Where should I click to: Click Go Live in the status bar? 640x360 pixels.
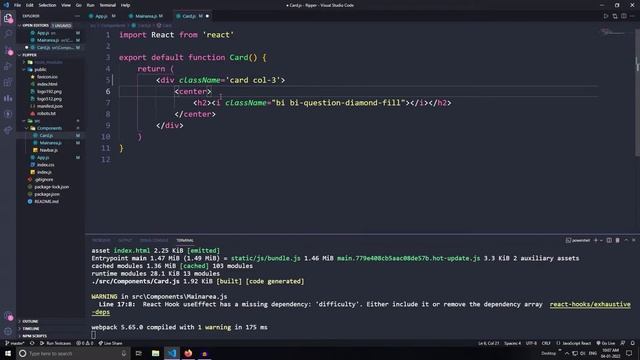point(606,343)
